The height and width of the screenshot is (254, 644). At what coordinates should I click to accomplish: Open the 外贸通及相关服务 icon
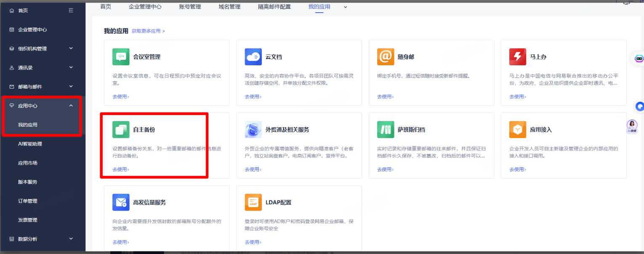[x=253, y=130]
